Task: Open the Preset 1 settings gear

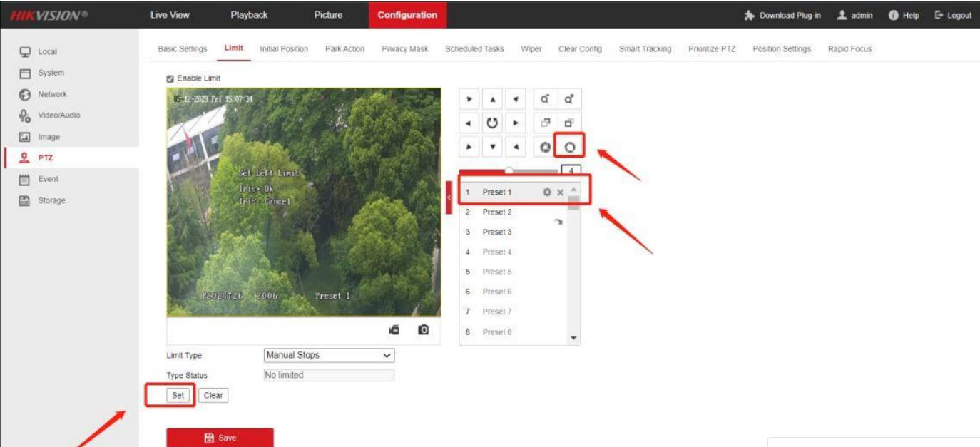Action: 547,192
